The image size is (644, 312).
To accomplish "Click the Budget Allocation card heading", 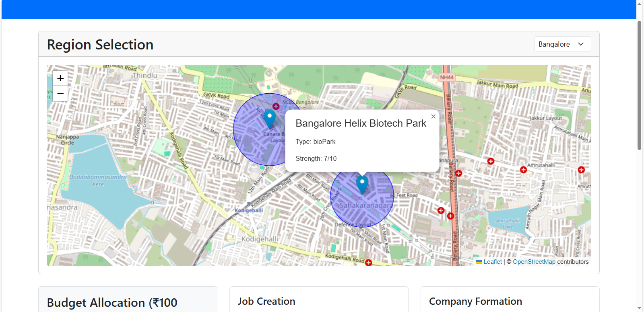I will coord(112,303).
